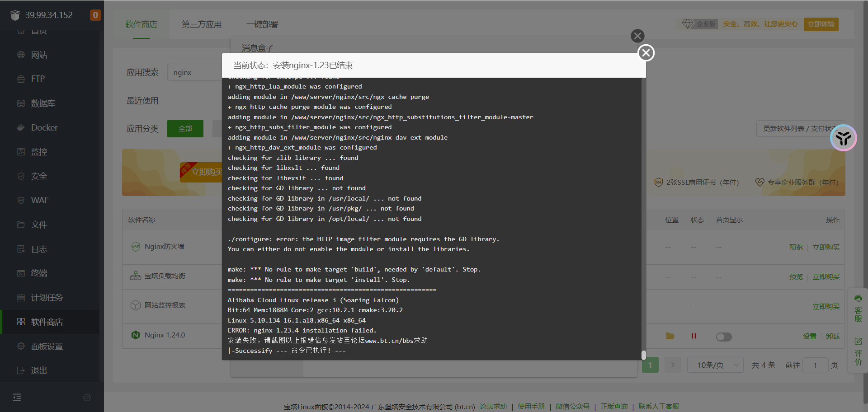
Task: Click the small gear icon at sidebar bottom
Action: (87, 398)
